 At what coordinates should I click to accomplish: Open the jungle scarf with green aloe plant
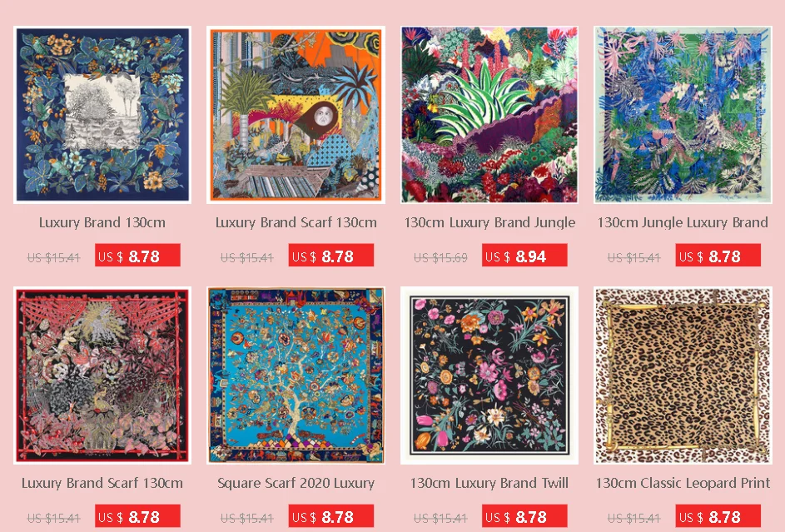point(489,115)
